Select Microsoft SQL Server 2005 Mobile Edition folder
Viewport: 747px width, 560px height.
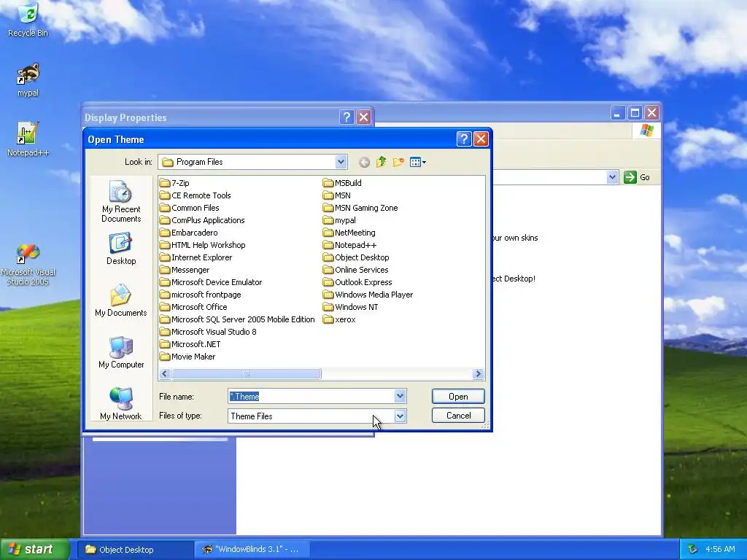click(x=237, y=319)
